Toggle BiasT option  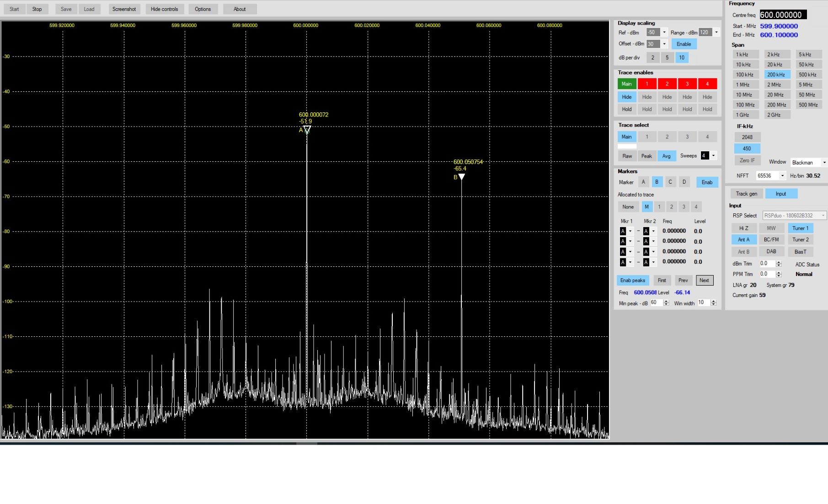(801, 252)
